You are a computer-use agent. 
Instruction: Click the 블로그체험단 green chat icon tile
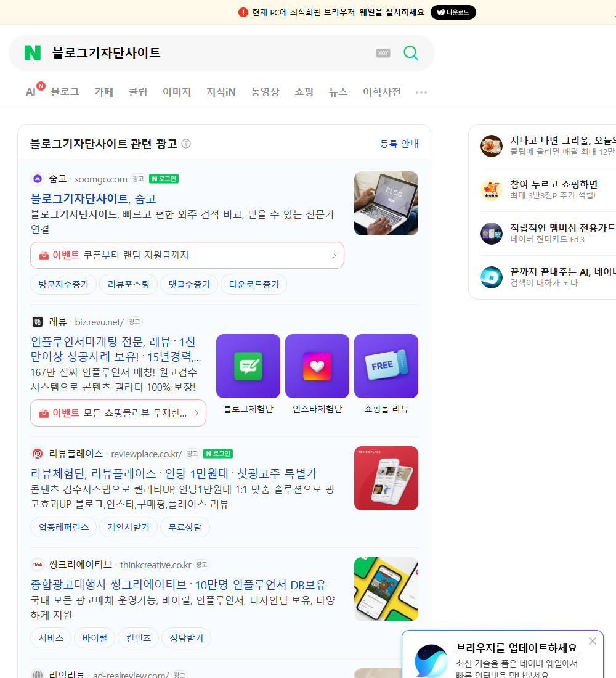click(248, 366)
